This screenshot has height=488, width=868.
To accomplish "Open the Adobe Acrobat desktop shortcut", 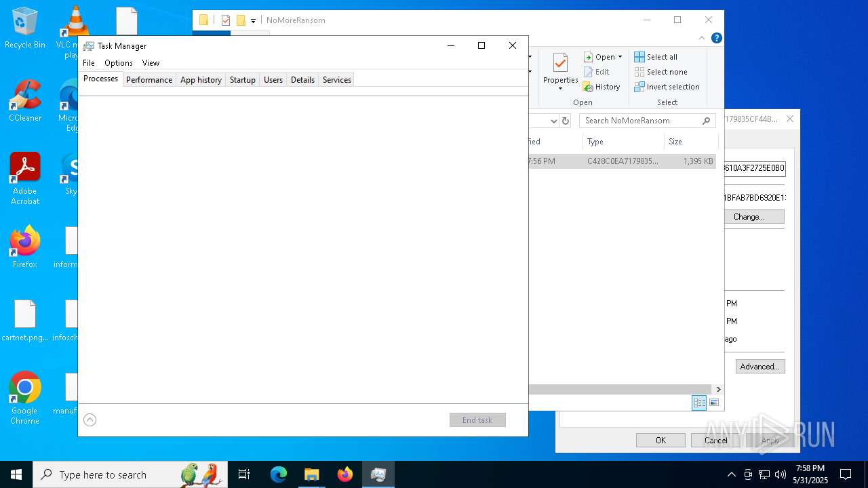I will pos(25,179).
